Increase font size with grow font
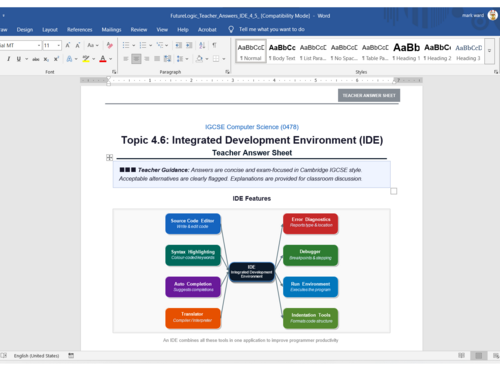Viewport: 500px width, 375px height. point(68,45)
